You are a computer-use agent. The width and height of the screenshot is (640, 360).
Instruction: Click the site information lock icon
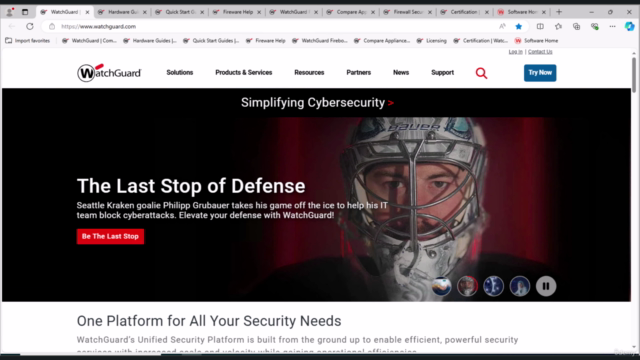click(x=52, y=27)
